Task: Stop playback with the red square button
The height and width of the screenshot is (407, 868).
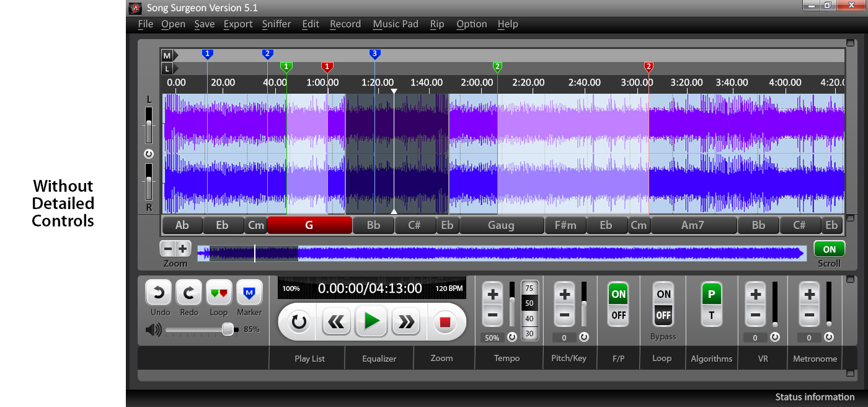Action: [x=445, y=321]
